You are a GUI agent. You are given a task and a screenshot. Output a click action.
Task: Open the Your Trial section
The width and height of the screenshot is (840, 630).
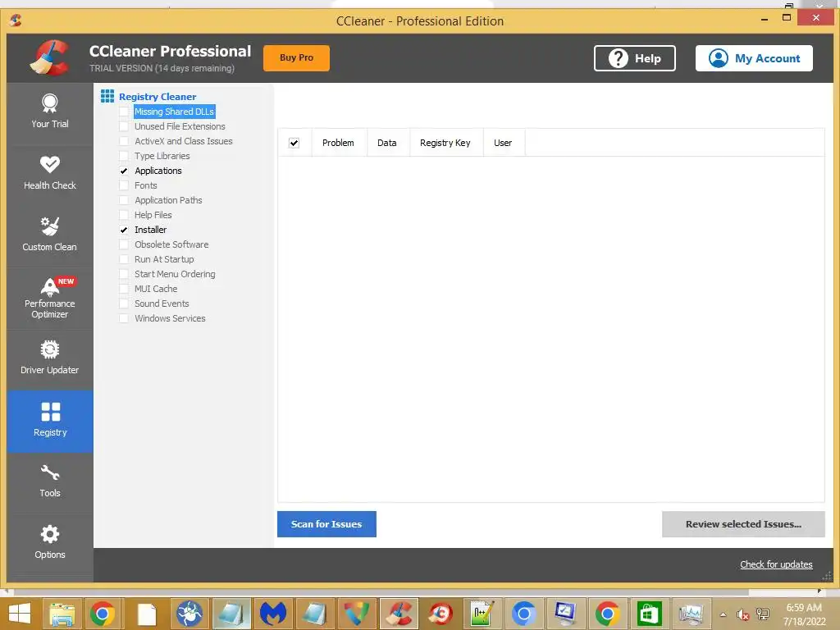point(50,112)
